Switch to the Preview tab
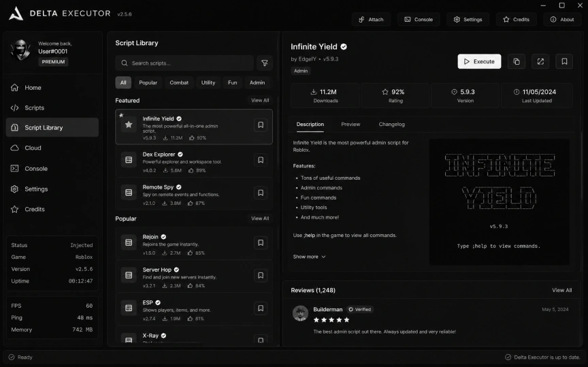588x367 pixels. click(350, 124)
